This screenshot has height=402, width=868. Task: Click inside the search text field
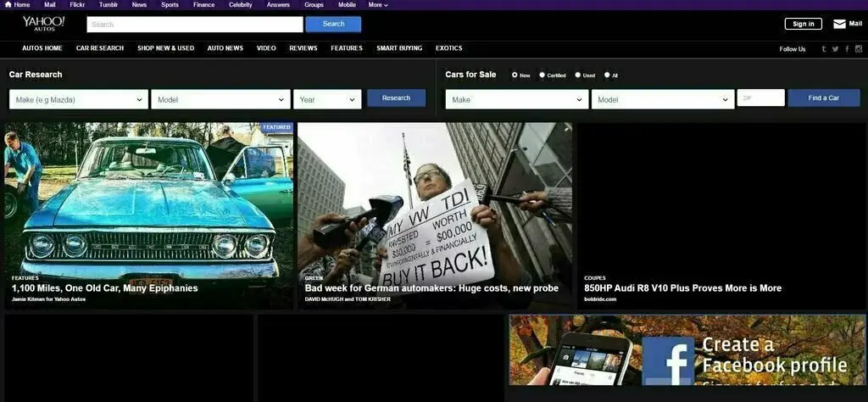pos(195,25)
